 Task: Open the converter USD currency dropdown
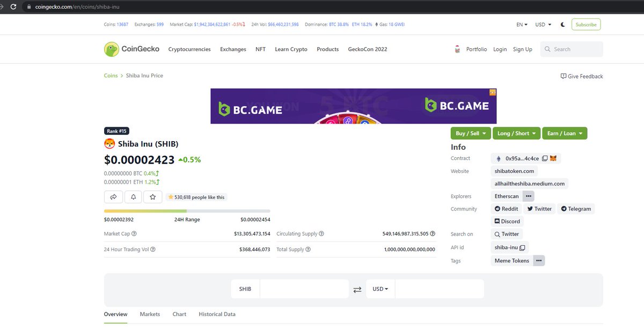pyautogui.click(x=380, y=289)
